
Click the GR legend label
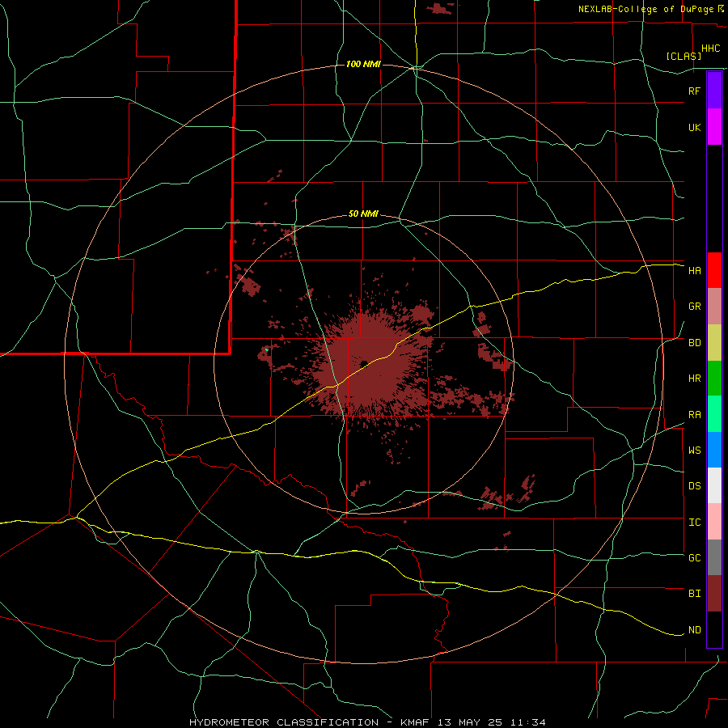pos(694,307)
